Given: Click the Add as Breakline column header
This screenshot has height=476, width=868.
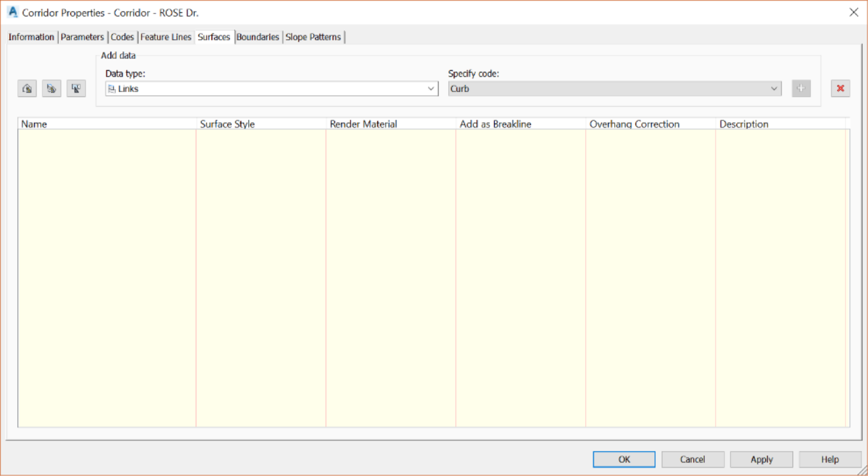Looking at the screenshot, I should [x=521, y=124].
